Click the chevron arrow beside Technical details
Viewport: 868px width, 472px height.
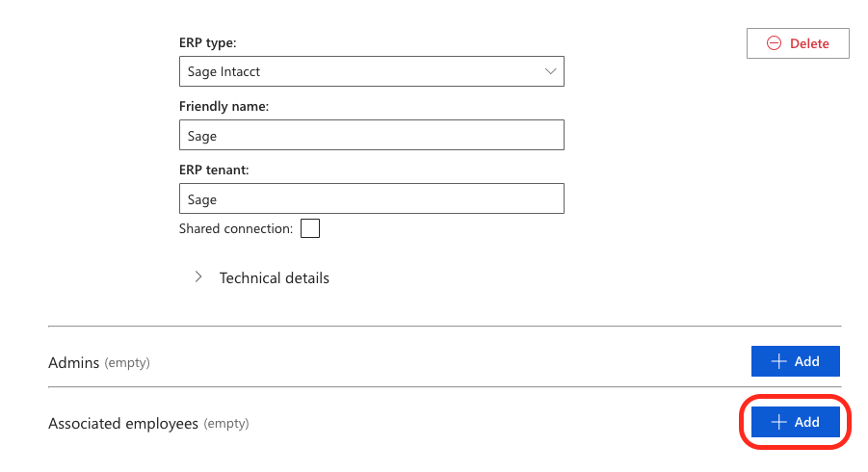pos(198,277)
